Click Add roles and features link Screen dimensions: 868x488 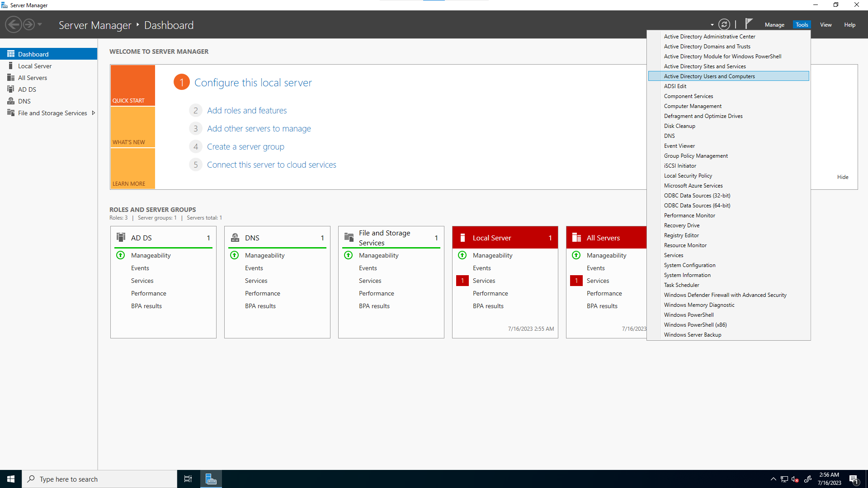247,110
